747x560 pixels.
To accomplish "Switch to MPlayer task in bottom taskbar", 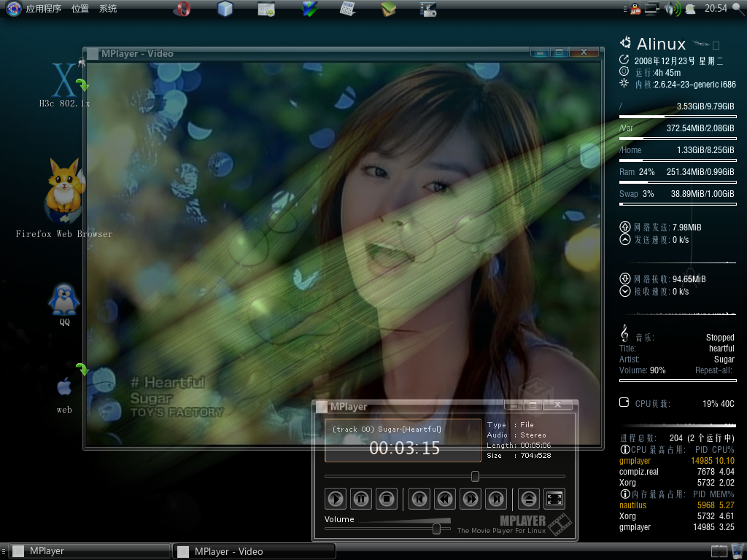I will pyautogui.click(x=90, y=551).
